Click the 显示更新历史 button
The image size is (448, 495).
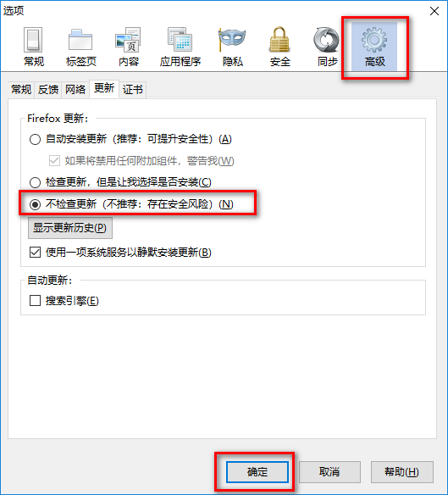tap(70, 228)
